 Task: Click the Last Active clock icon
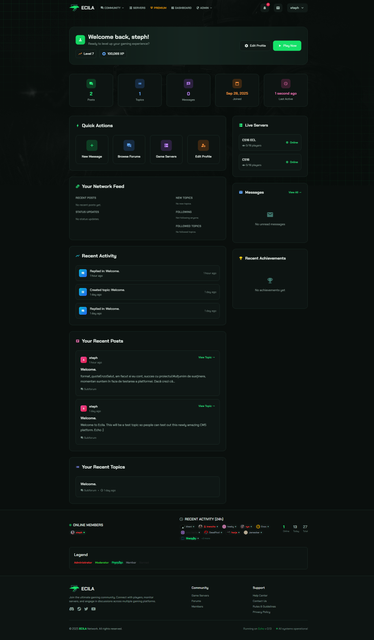coord(286,84)
